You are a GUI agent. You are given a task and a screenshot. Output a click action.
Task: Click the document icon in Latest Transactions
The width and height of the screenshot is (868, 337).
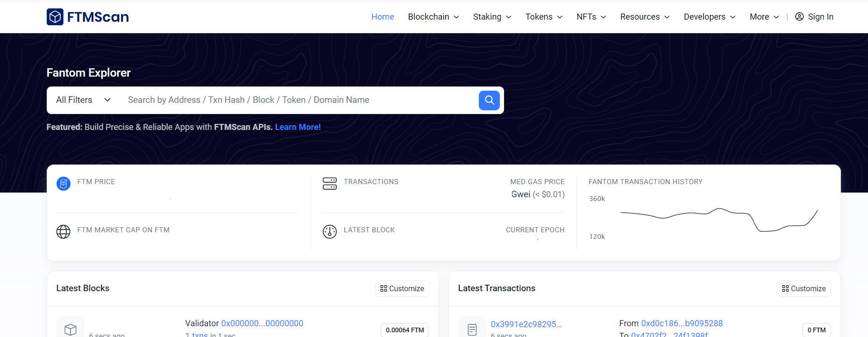point(472,330)
